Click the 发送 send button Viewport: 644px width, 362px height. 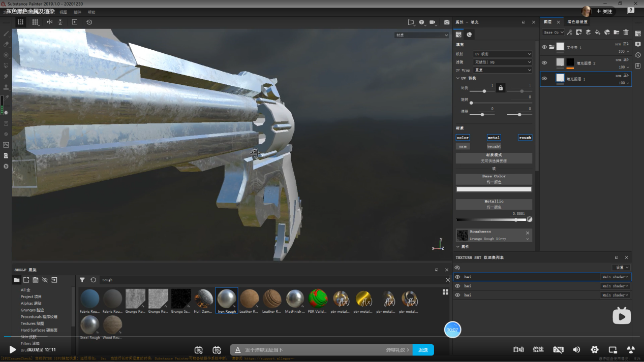[423, 350]
